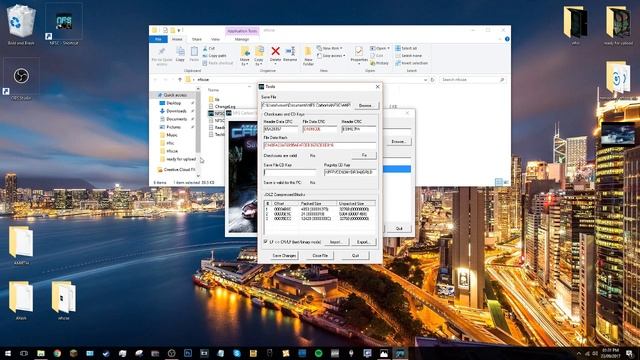This screenshot has height=360, width=640.
Task: Open the Move to dropdown in ribbon
Action: [245, 56]
